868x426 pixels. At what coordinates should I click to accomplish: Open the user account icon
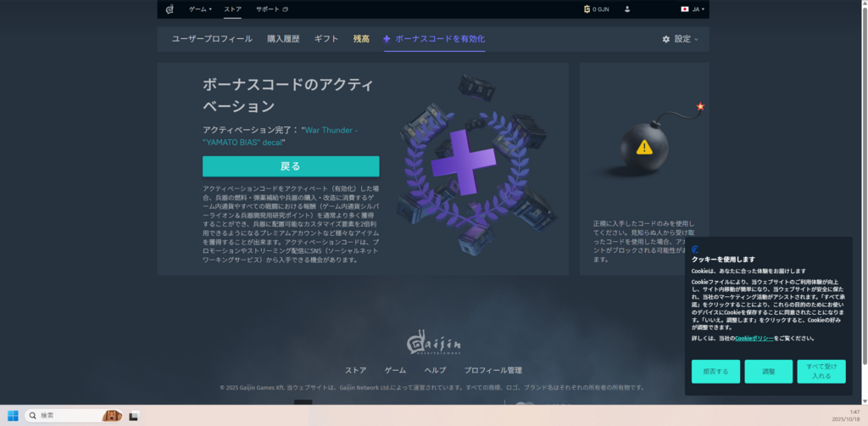tap(627, 9)
